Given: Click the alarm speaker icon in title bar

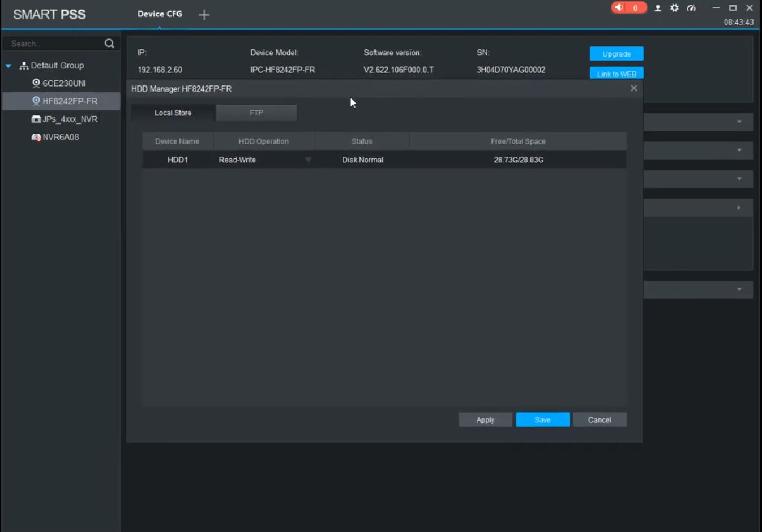Looking at the screenshot, I should pos(619,8).
